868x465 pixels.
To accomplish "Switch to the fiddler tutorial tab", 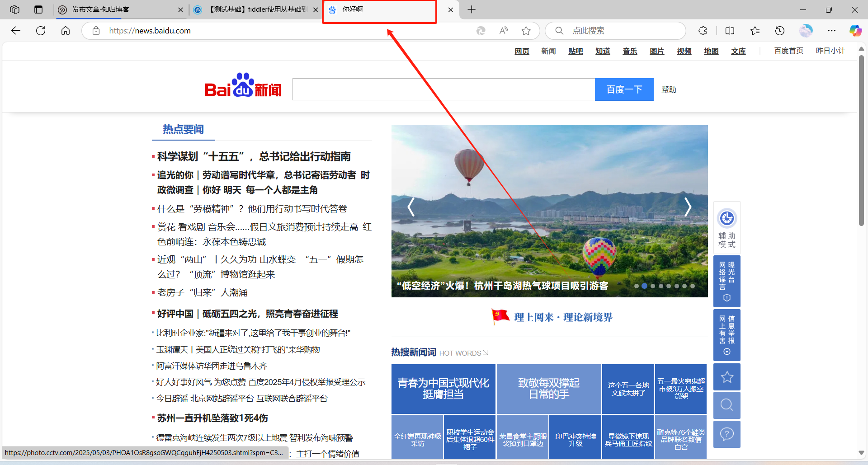I will coord(251,9).
